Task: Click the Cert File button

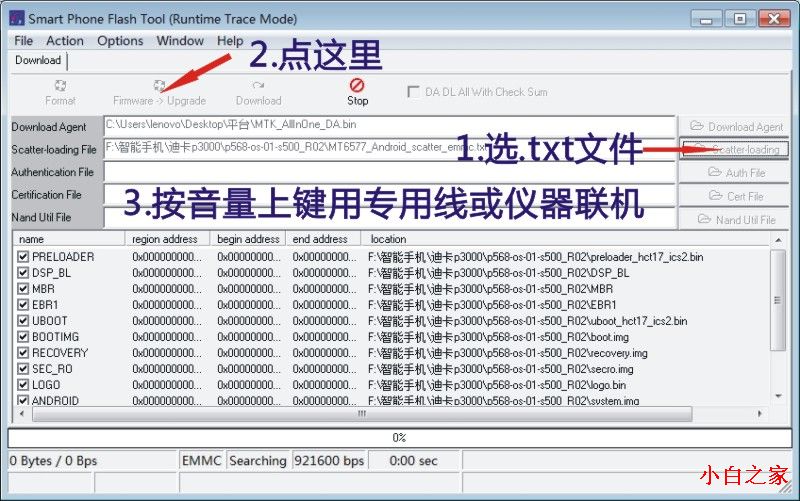Action: 734,196
